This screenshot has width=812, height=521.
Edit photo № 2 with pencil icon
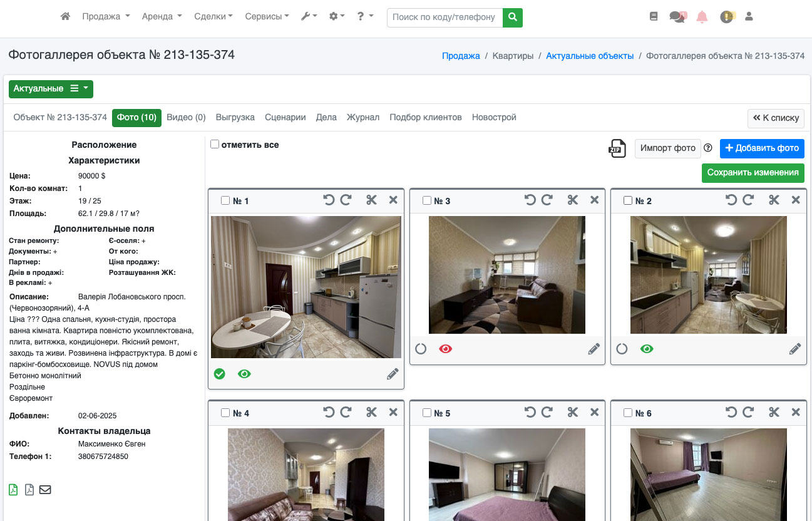(795, 349)
